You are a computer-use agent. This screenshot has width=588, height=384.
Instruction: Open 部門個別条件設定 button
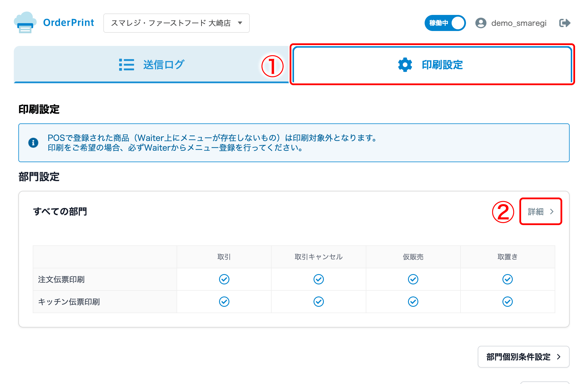click(523, 357)
